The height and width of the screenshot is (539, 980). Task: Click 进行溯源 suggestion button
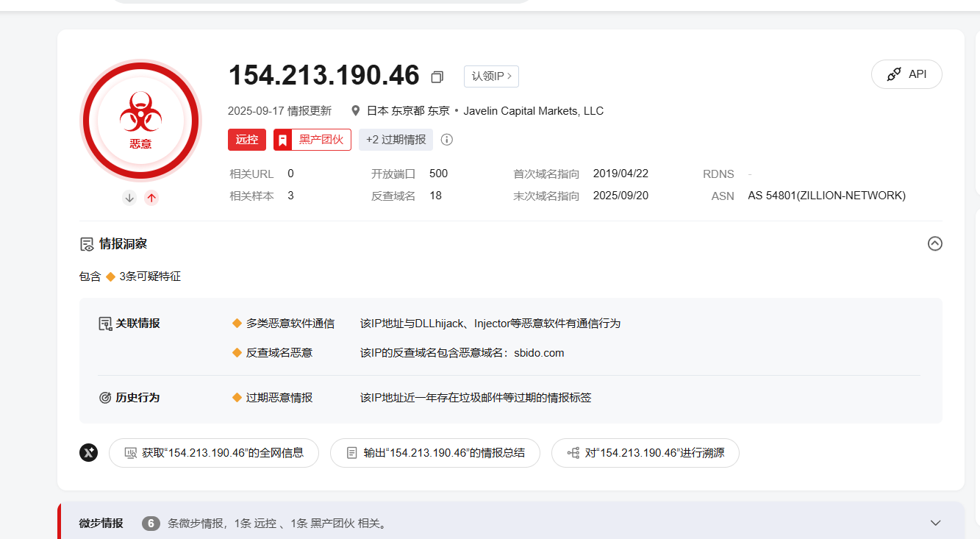(x=645, y=453)
